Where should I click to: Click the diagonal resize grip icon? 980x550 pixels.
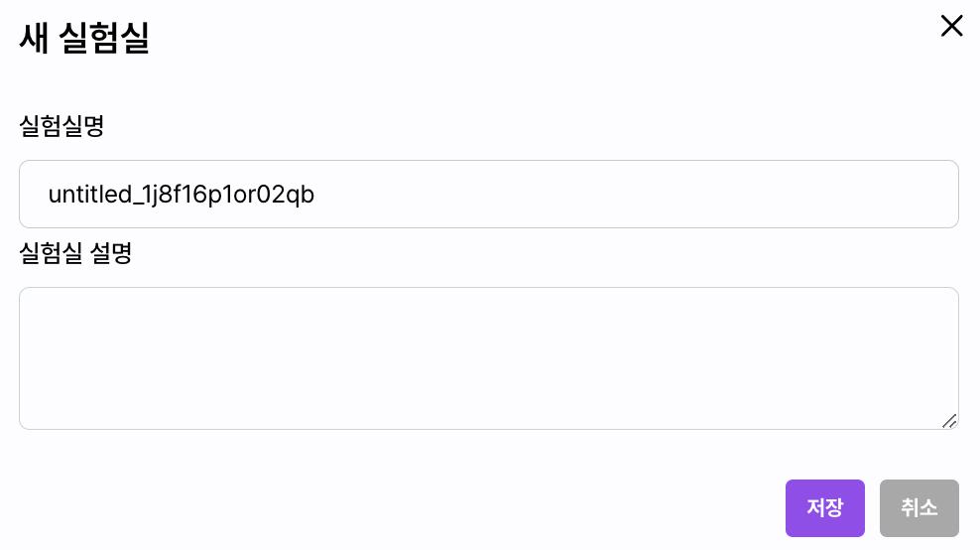point(948,421)
